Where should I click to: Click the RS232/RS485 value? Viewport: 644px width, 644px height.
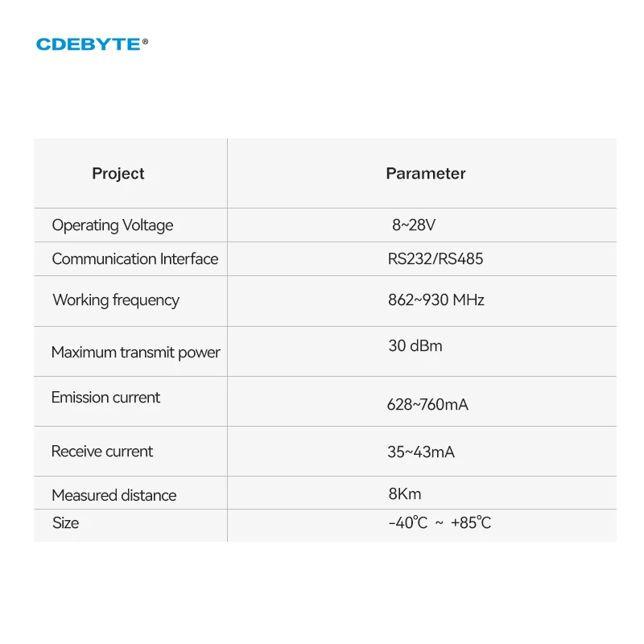point(436,259)
